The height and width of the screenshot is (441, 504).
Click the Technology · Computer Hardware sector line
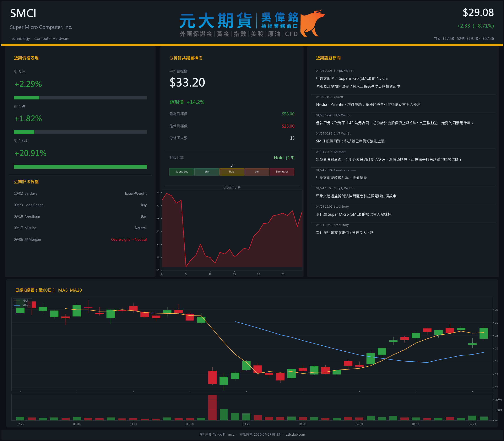[40, 38]
